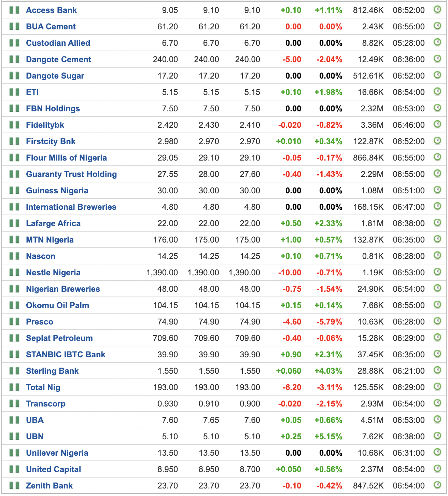Open the Nestle Nigeria link
448x496 pixels.
(53, 273)
